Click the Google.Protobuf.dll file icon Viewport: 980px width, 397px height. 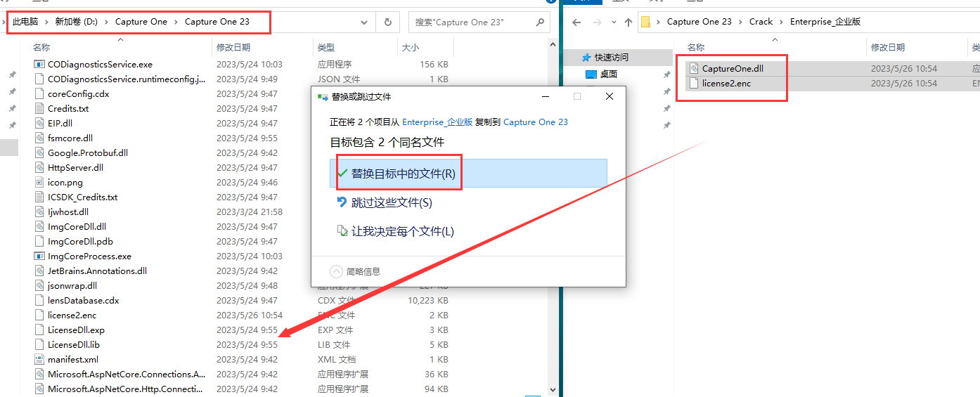(39, 153)
